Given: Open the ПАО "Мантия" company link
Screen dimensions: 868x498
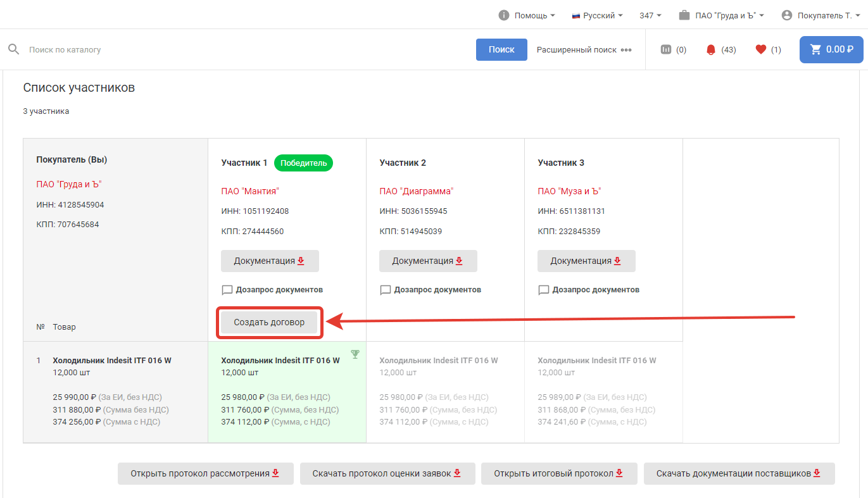Looking at the screenshot, I should tap(250, 191).
